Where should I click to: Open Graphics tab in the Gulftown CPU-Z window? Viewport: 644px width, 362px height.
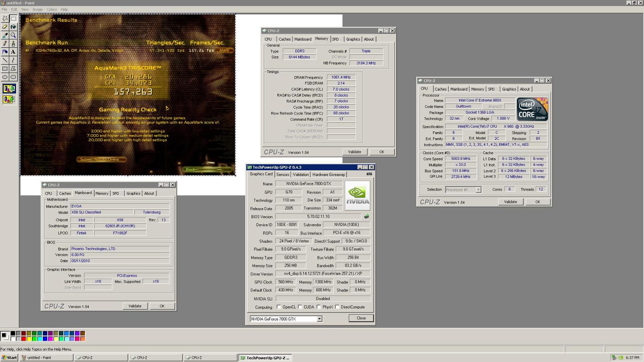click(x=509, y=89)
